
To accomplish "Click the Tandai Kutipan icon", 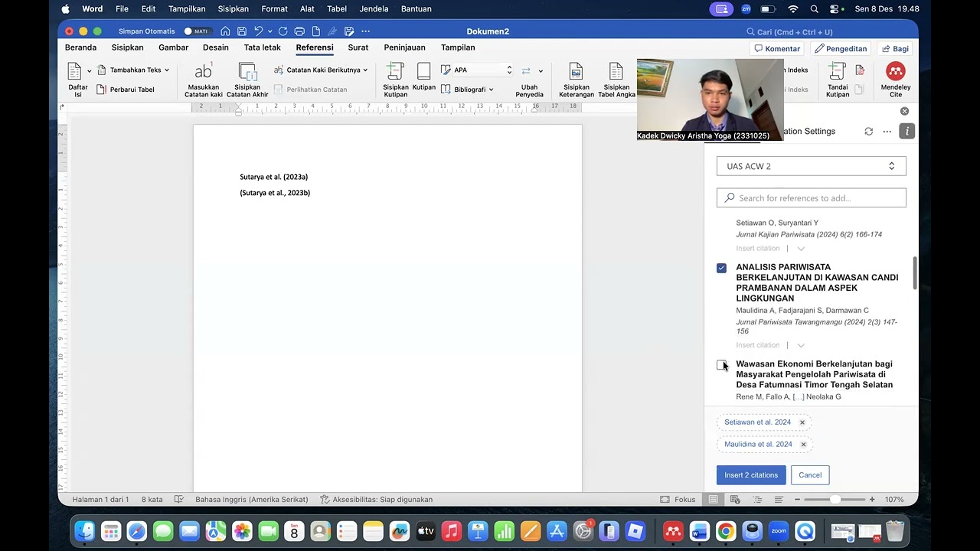I will click(837, 72).
